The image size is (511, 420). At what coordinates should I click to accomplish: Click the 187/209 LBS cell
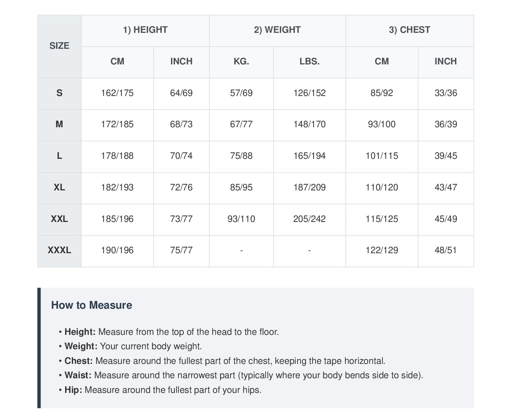coord(310,188)
